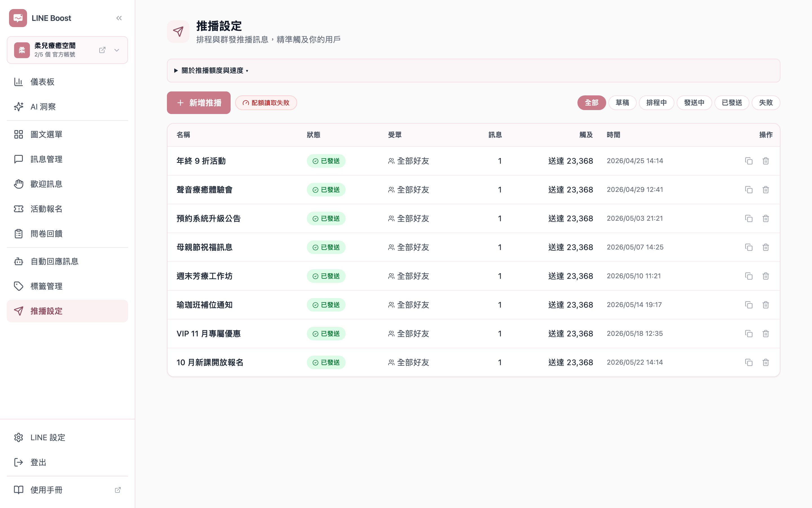The width and height of the screenshot is (812, 508).
Task: Duplicate the 預約系統升級公告 broadcast
Action: [749, 218]
